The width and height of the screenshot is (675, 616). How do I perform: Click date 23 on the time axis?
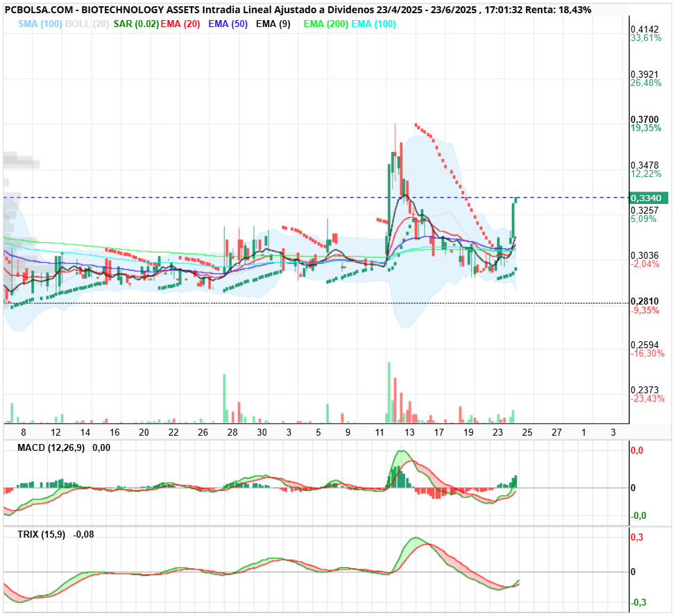[x=497, y=432]
